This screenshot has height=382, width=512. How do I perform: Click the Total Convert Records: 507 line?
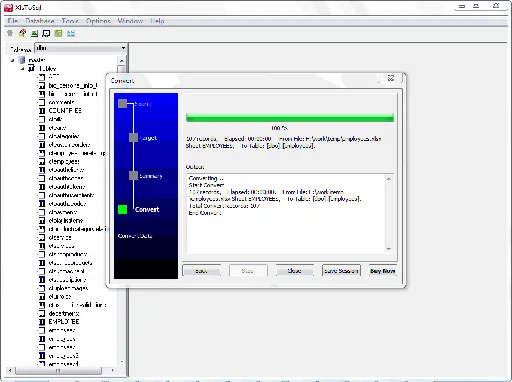pyautogui.click(x=224, y=206)
